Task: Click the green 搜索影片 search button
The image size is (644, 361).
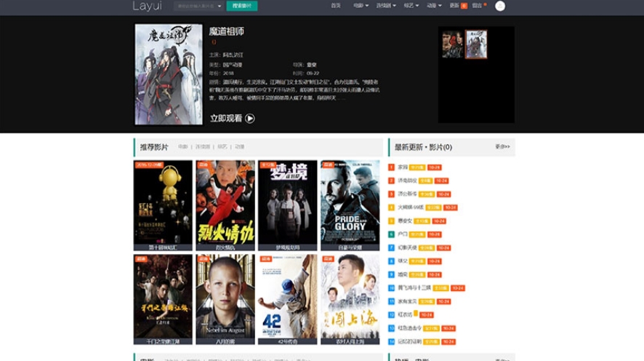Action: click(242, 6)
